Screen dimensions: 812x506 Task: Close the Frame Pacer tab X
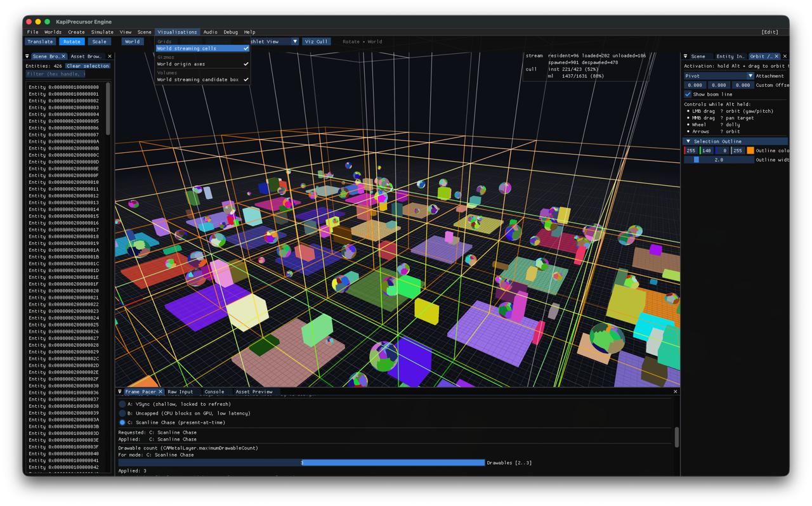(x=160, y=392)
